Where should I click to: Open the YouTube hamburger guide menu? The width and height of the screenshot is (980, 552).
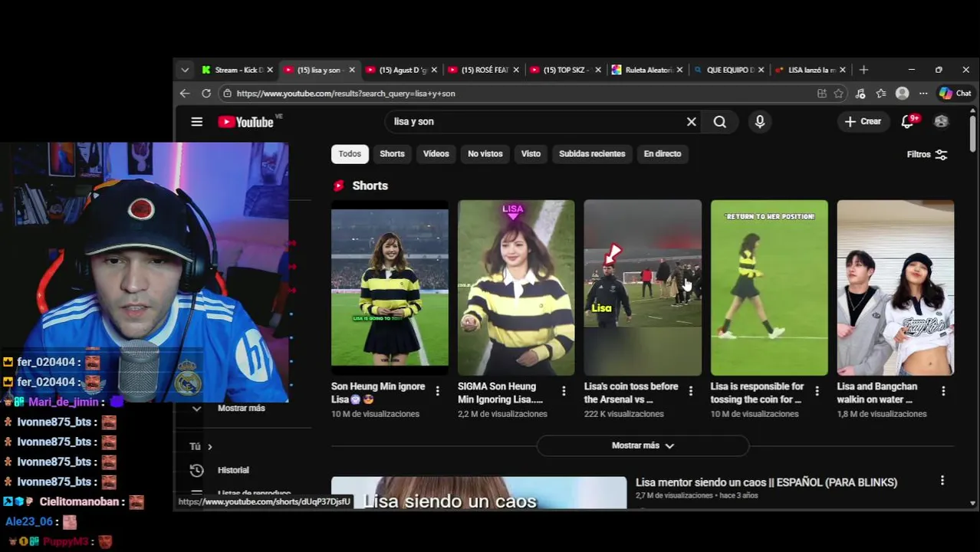coord(197,122)
